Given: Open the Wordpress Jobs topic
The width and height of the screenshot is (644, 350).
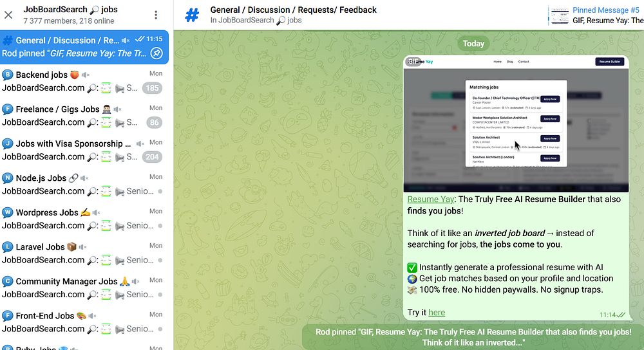Looking at the screenshot, I should [84, 219].
